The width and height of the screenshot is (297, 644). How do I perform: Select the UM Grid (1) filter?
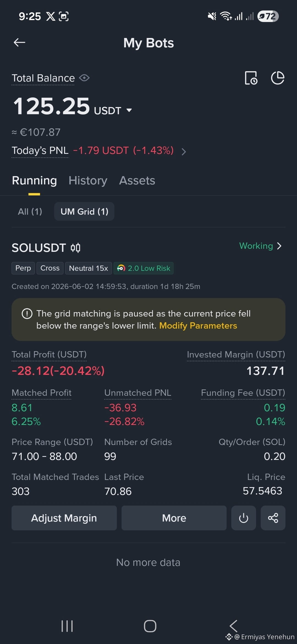(x=84, y=211)
